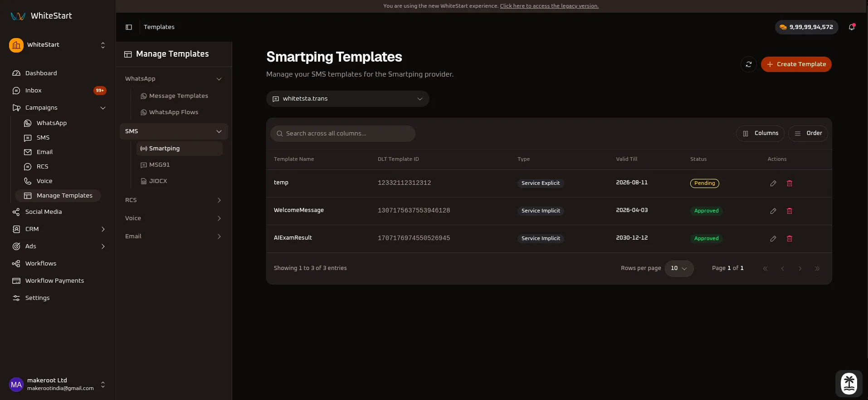The height and width of the screenshot is (400, 868).
Task: Expand the Email templates group
Action: [x=174, y=236]
